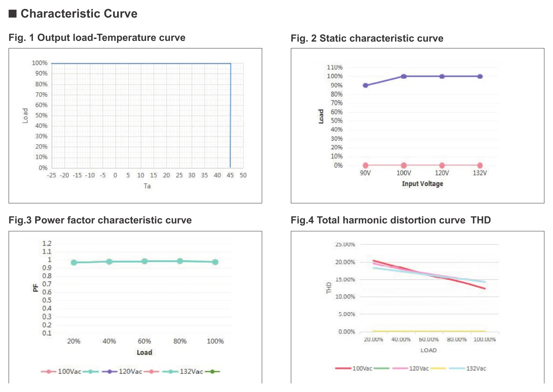Click the dark green marker at the end of the Fig.3 legend
This screenshot has height=392, width=553.
tap(212, 372)
